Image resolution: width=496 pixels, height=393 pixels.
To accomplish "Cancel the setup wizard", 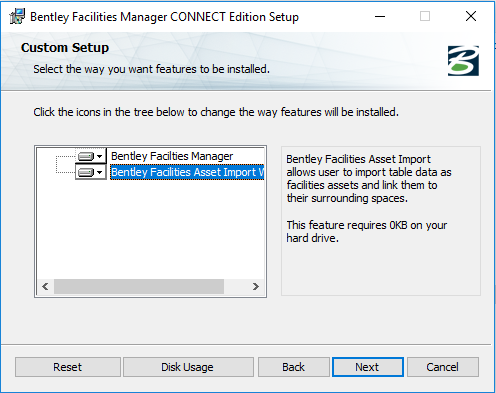I will [x=443, y=367].
